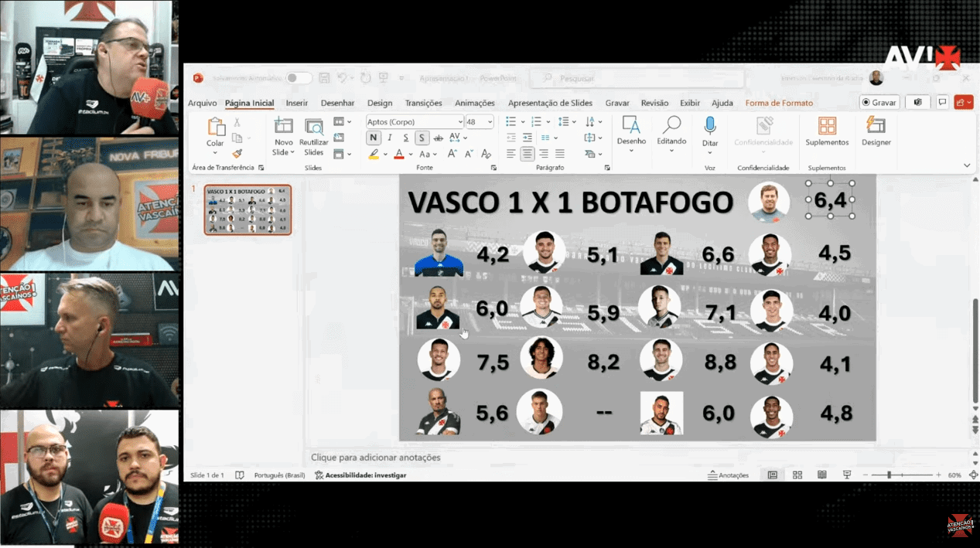Switch to the Animações tab
Screen dimensions: 980x548
pyautogui.click(x=475, y=103)
